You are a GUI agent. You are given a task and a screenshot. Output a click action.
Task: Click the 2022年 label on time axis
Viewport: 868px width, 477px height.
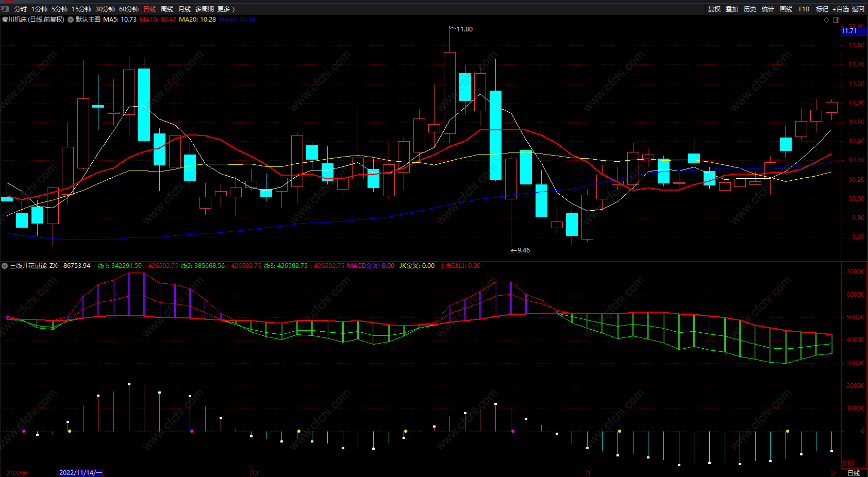18,473
